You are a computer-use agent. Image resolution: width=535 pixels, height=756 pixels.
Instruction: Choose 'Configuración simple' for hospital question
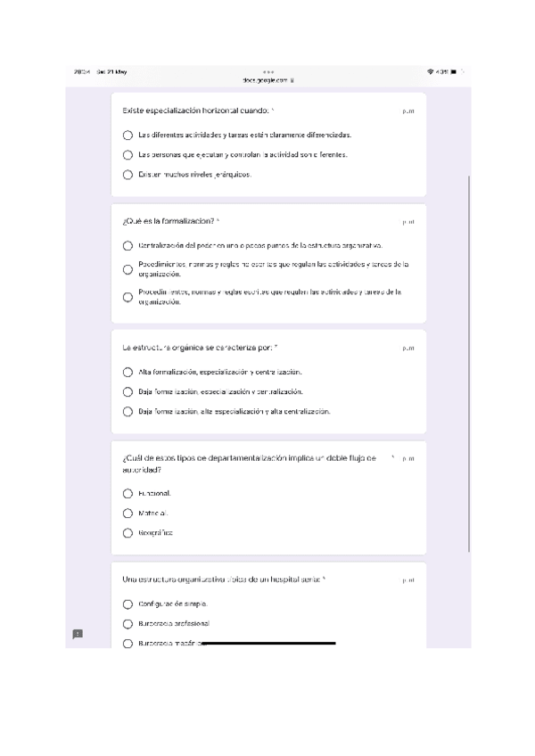pyautogui.click(x=128, y=604)
